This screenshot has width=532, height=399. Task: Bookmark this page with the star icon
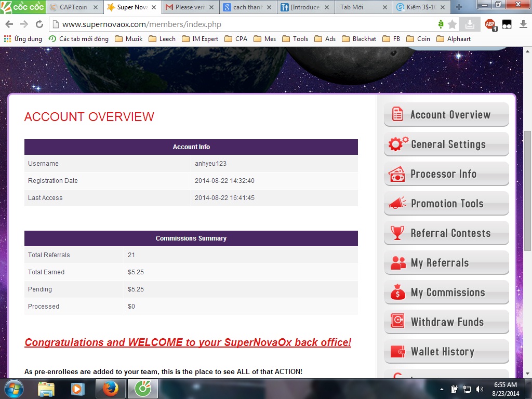(x=453, y=24)
